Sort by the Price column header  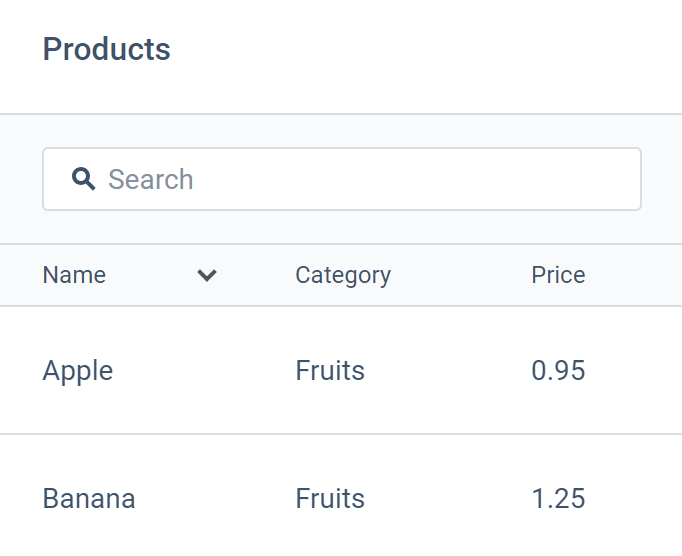(x=558, y=275)
